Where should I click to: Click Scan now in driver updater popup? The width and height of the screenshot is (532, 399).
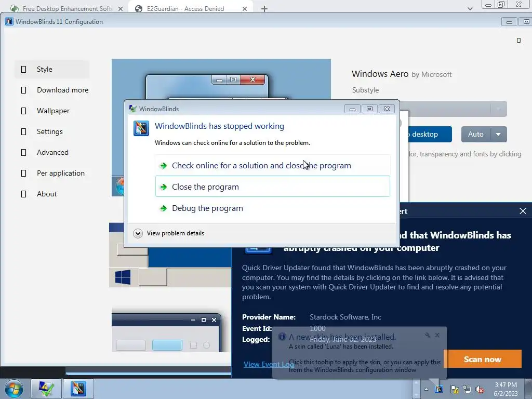point(482,359)
